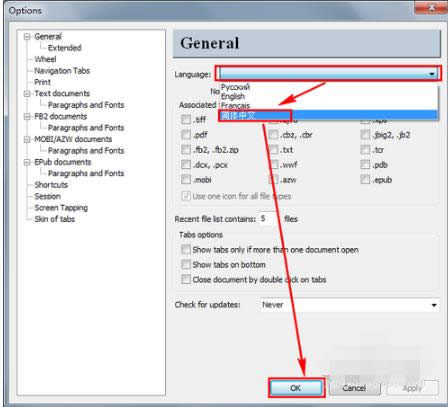Select Français in the language list
Screen dimensions: 448x407
coord(235,106)
